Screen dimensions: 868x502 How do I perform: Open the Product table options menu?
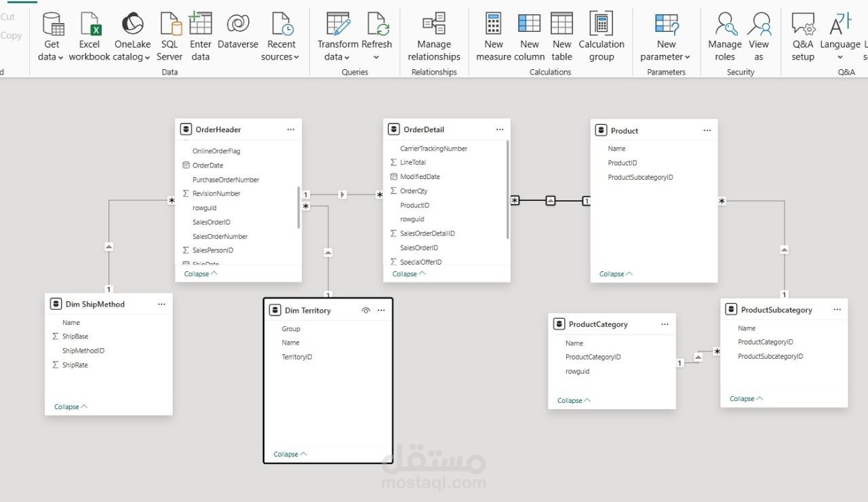point(707,130)
